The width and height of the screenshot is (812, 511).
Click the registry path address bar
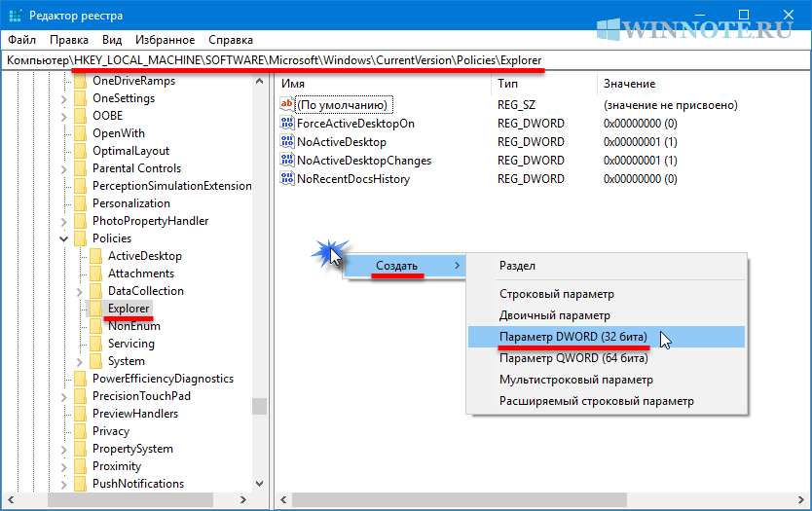click(x=406, y=60)
